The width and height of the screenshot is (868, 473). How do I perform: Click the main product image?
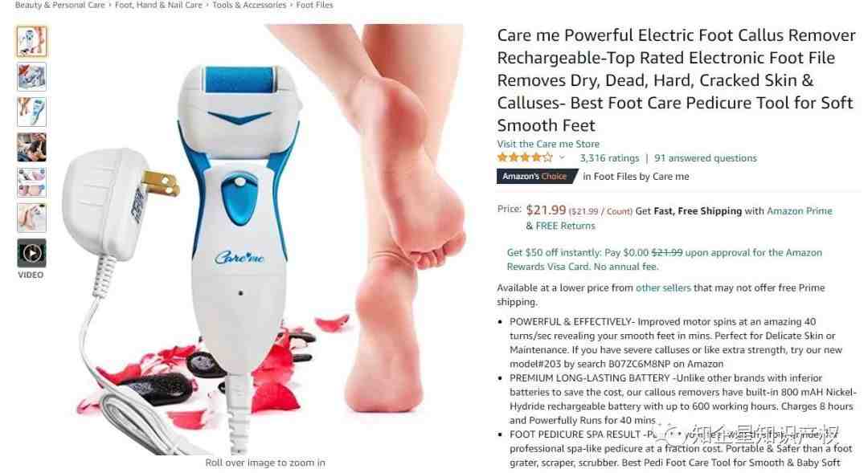pyautogui.click(x=264, y=239)
